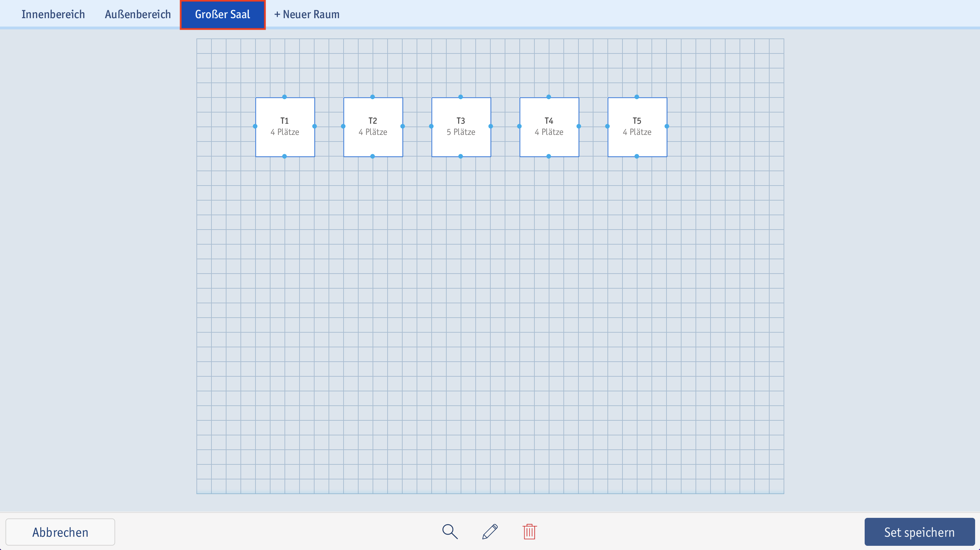Click right handle of table T2
Image resolution: width=980 pixels, height=550 pixels.
[403, 126]
